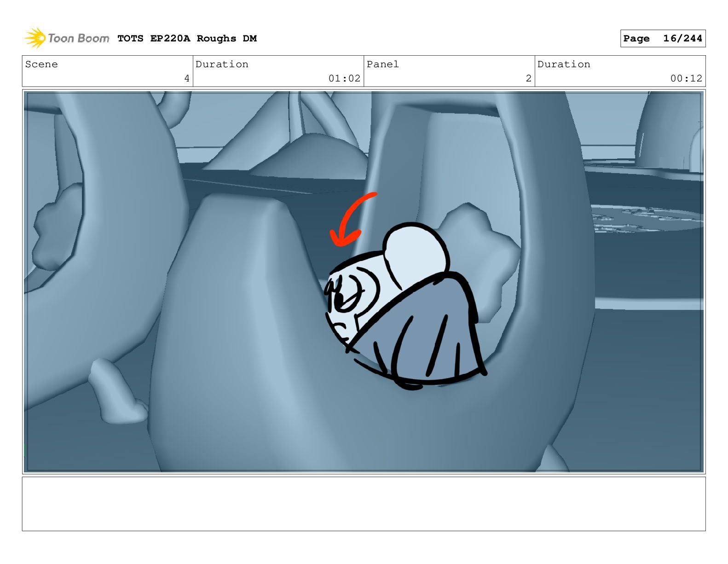Click the panel number '2'
The height and width of the screenshot is (564, 728).
click(x=529, y=79)
